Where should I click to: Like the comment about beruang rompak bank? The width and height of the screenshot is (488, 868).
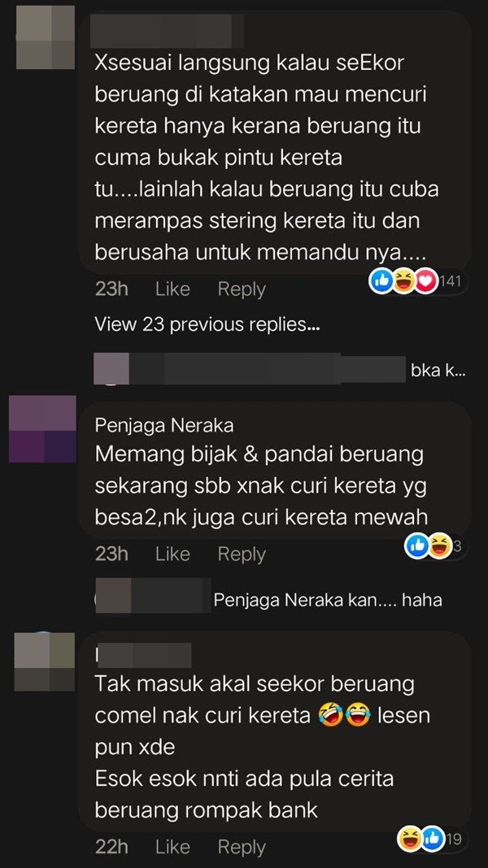pos(172,846)
